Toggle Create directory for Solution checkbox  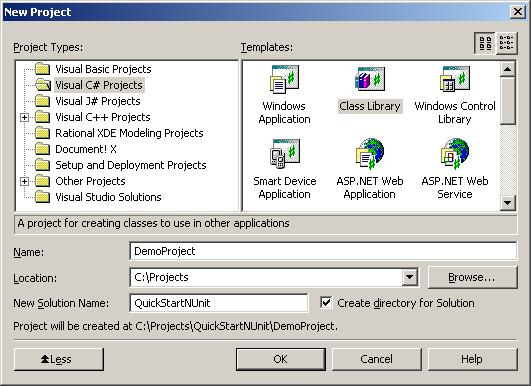click(x=326, y=303)
